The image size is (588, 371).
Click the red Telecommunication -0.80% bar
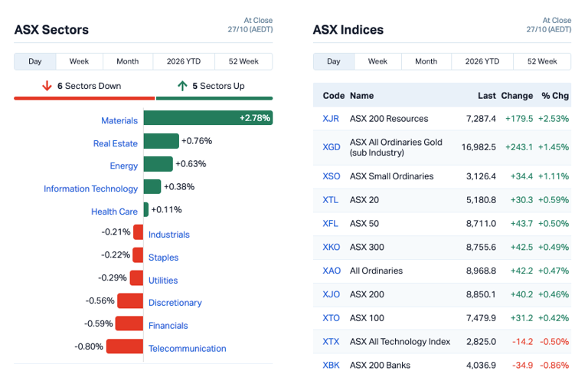pyautogui.click(x=125, y=346)
